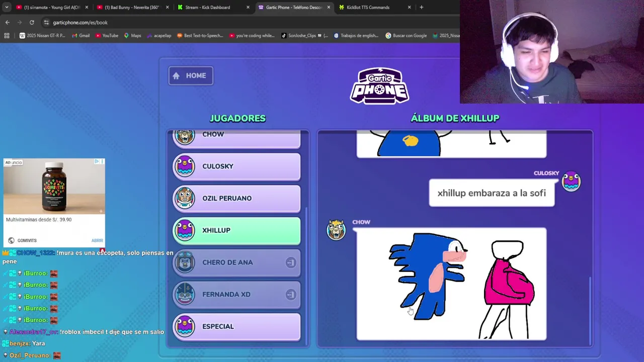Screen dimensions: 644x362
Task: Open the Sonic drawing by CHOW
Action: [451, 284]
